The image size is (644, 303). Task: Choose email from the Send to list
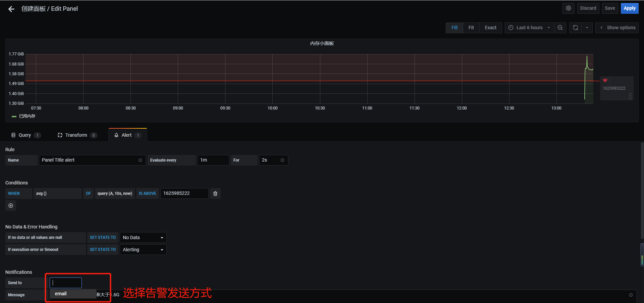pyautogui.click(x=61, y=294)
